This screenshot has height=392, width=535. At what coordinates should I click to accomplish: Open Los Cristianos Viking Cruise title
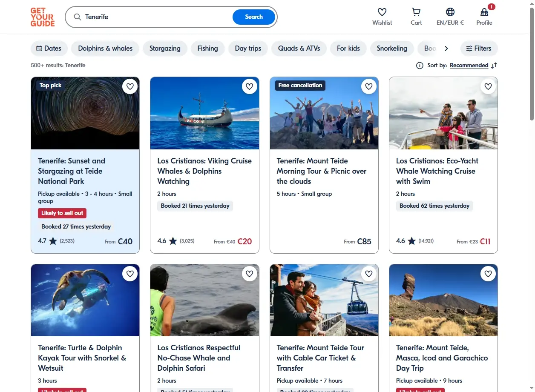click(x=204, y=171)
